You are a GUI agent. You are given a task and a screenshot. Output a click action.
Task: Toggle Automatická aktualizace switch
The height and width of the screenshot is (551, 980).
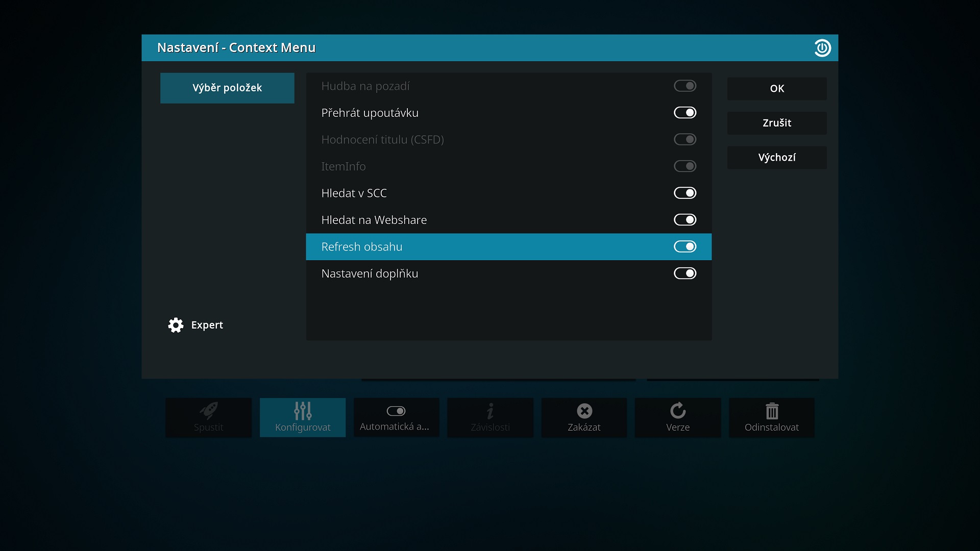point(396,411)
